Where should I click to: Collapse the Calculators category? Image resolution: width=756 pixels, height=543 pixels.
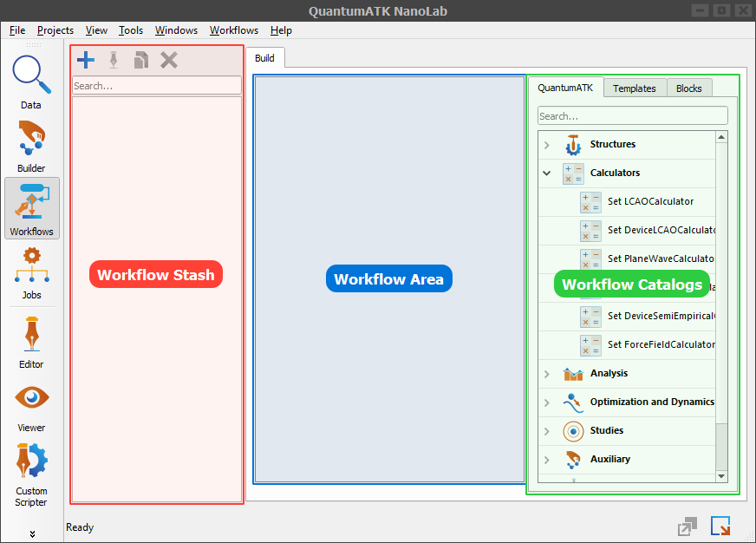coord(547,173)
